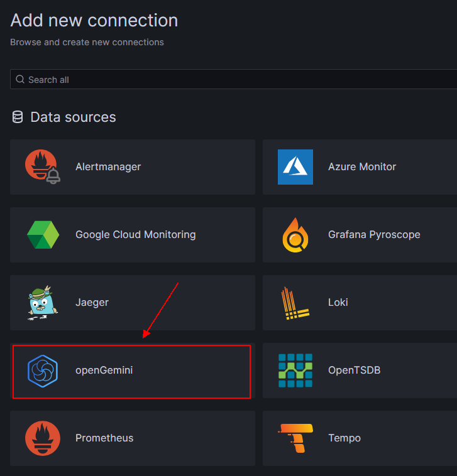Open the Alertmanager data source
Image resolution: width=457 pixels, height=476 pixels.
point(133,167)
